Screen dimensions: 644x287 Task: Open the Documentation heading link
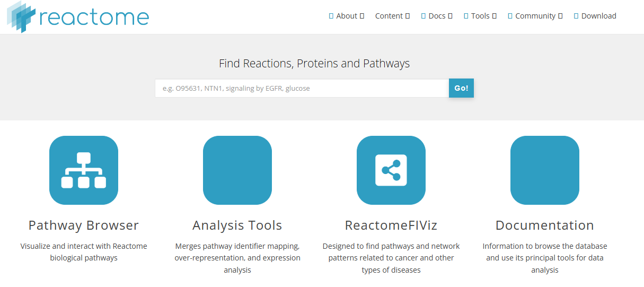pyautogui.click(x=545, y=225)
